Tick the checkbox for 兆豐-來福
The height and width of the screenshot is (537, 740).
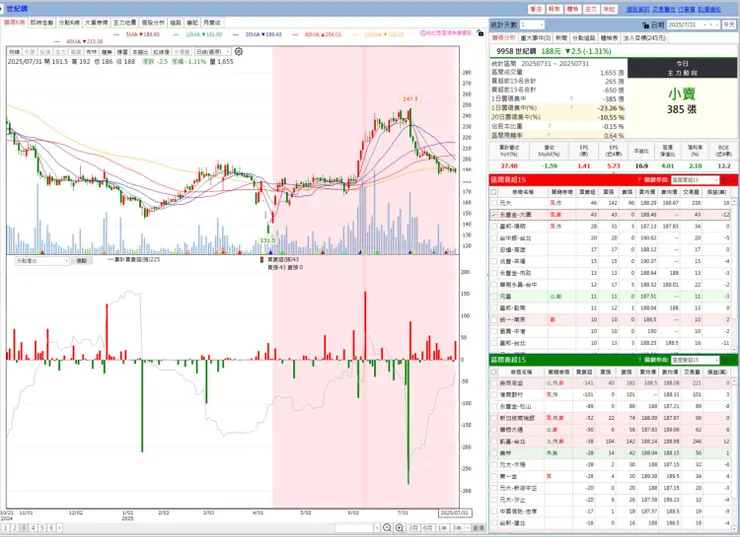(494, 261)
